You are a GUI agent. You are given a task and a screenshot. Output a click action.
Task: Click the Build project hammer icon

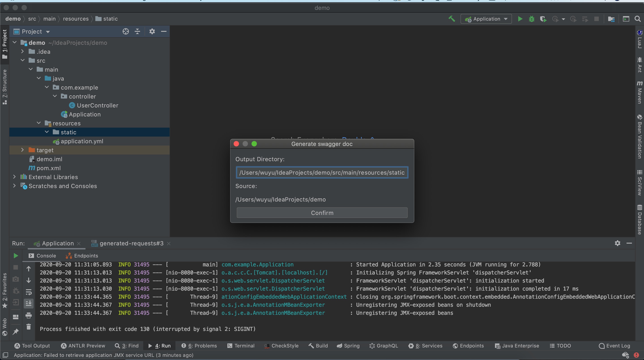coord(452,19)
